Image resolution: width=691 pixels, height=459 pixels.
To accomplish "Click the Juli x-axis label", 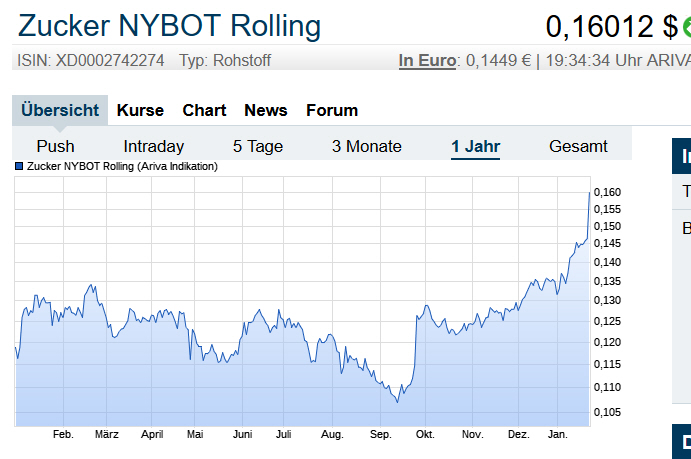I will tap(283, 434).
